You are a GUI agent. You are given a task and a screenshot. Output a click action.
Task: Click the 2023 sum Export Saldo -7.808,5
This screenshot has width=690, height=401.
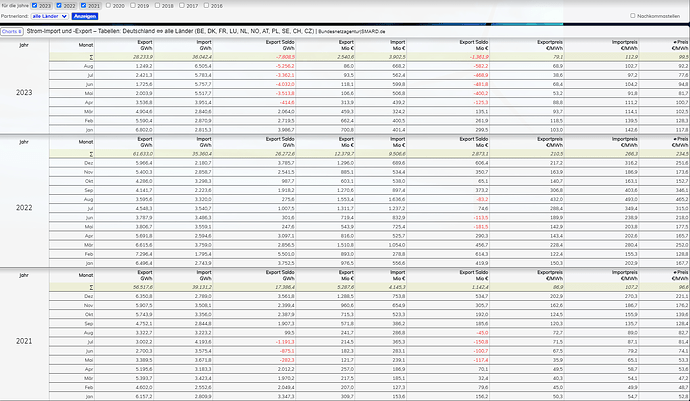pos(285,57)
